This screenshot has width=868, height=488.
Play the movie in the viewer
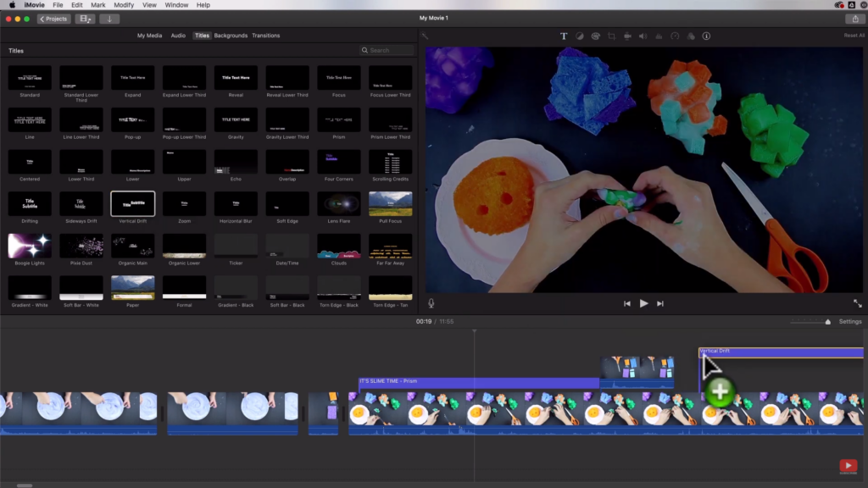click(643, 303)
